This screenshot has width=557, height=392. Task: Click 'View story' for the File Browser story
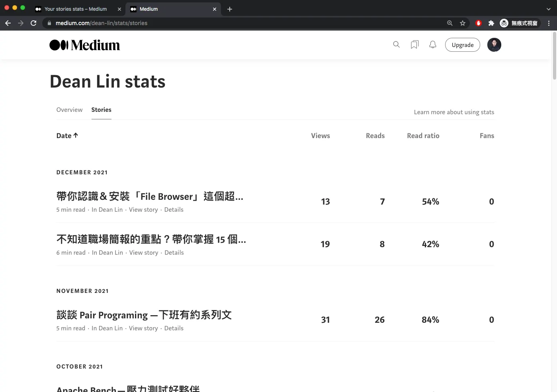pos(143,210)
